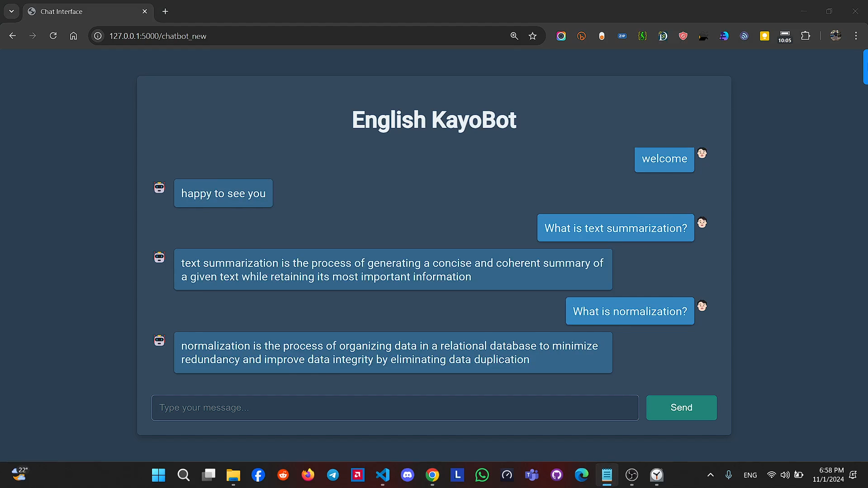Viewport: 868px width, 488px height.
Task: Mute system volume in the tray
Action: tap(785, 475)
